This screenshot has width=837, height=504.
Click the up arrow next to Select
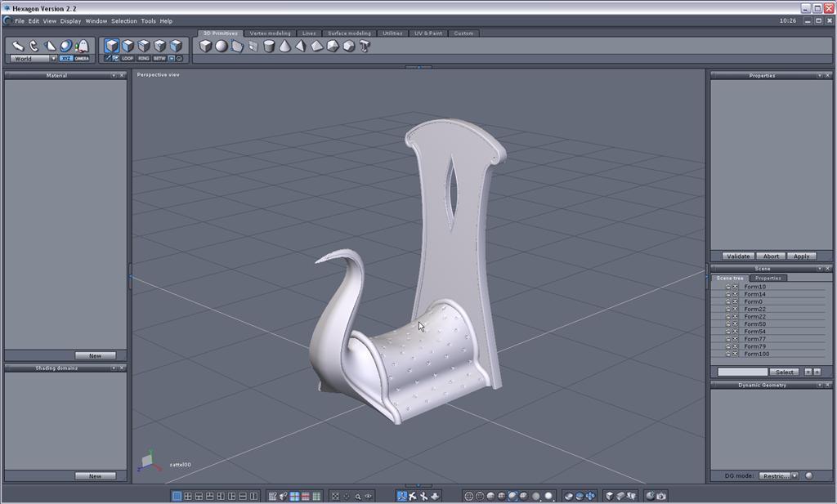pos(817,372)
